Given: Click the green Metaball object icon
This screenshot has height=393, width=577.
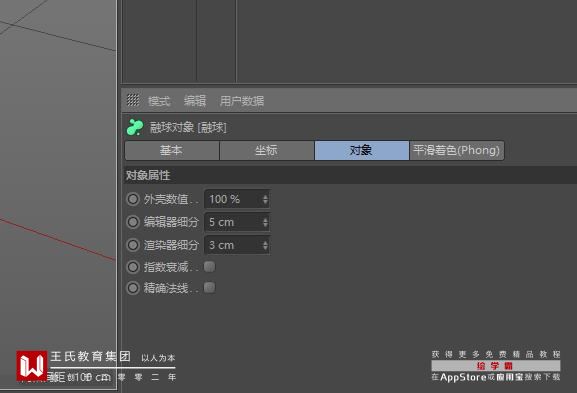Looking at the screenshot, I should pyautogui.click(x=135, y=127).
